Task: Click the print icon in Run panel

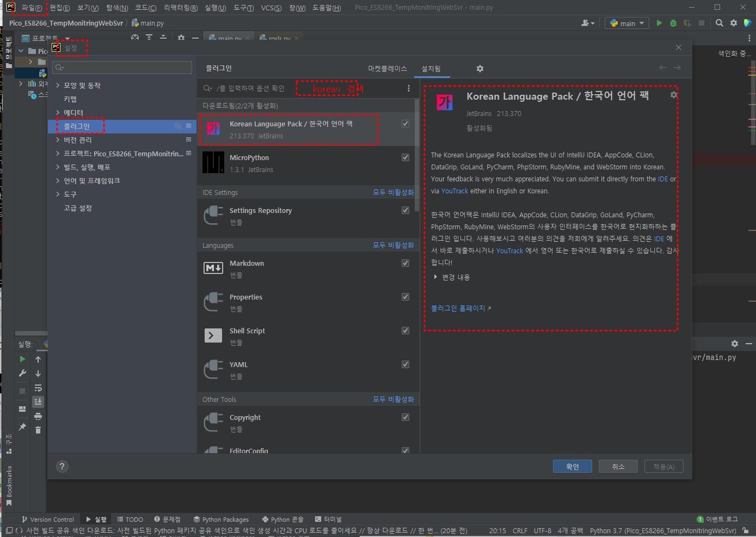Action: (x=38, y=416)
